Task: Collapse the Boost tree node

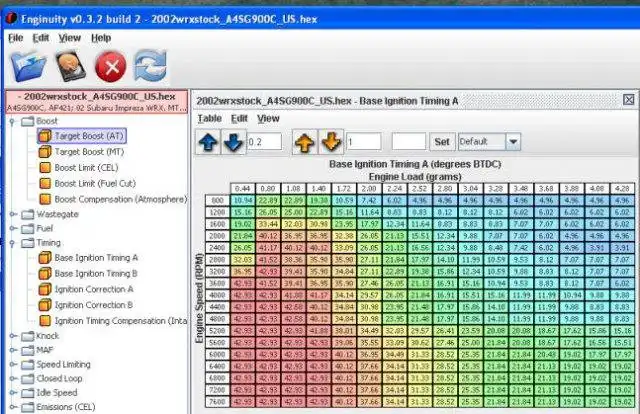Action: (12, 121)
